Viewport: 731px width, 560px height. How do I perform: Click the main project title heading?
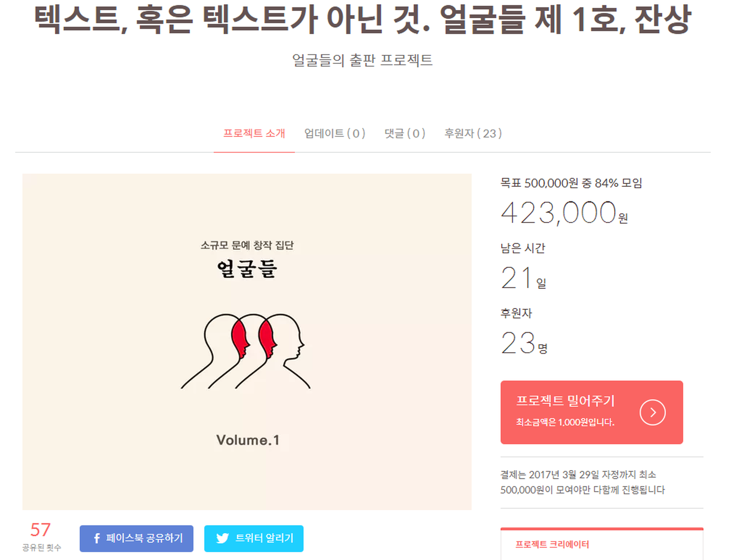(362, 20)
